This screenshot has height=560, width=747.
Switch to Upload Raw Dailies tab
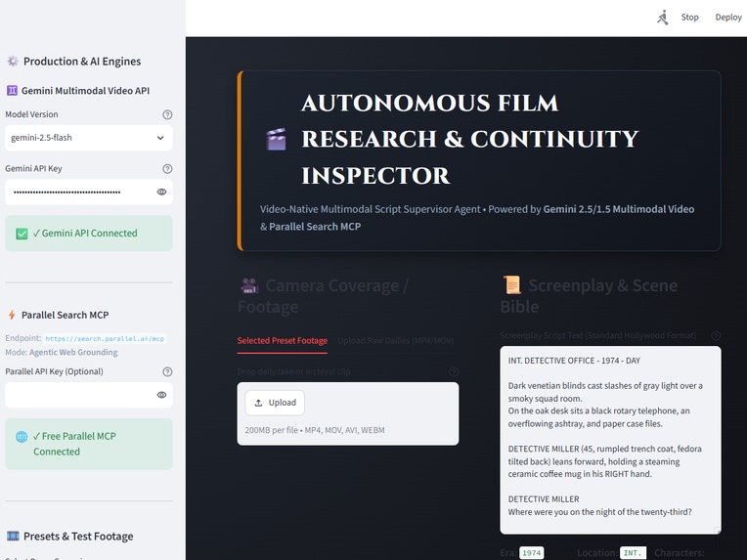click(x=395, y=340)
